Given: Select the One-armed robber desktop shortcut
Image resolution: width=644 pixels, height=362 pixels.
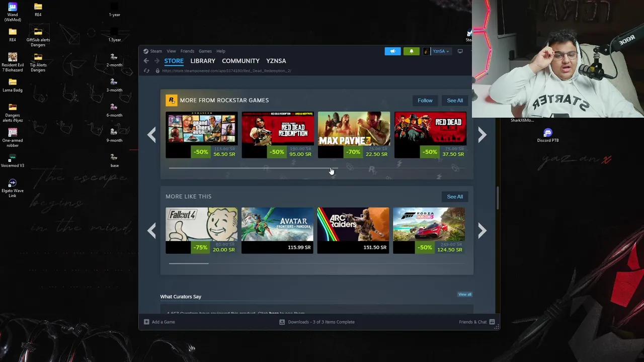Looking at the screenshot, I should tap(13, 137).
